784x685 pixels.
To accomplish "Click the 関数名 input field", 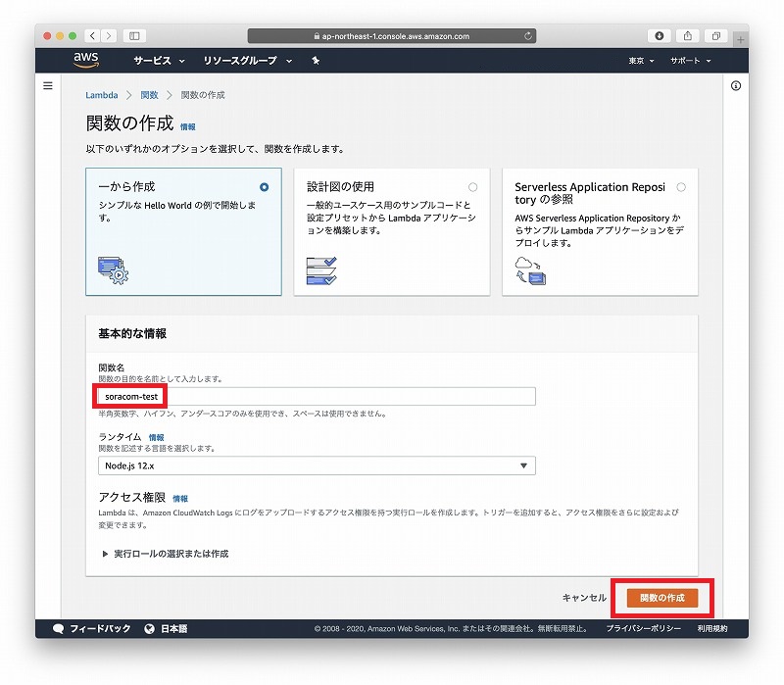I will coord(317,397).
